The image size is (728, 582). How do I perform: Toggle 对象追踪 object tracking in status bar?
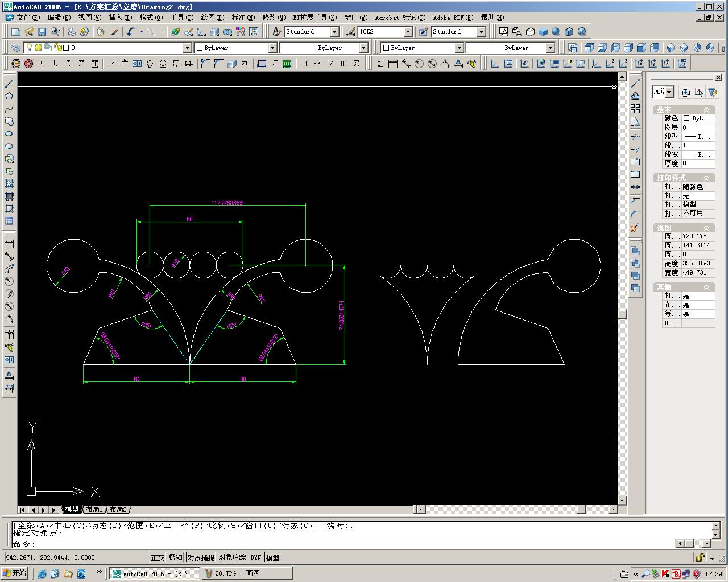click(233, 558)
